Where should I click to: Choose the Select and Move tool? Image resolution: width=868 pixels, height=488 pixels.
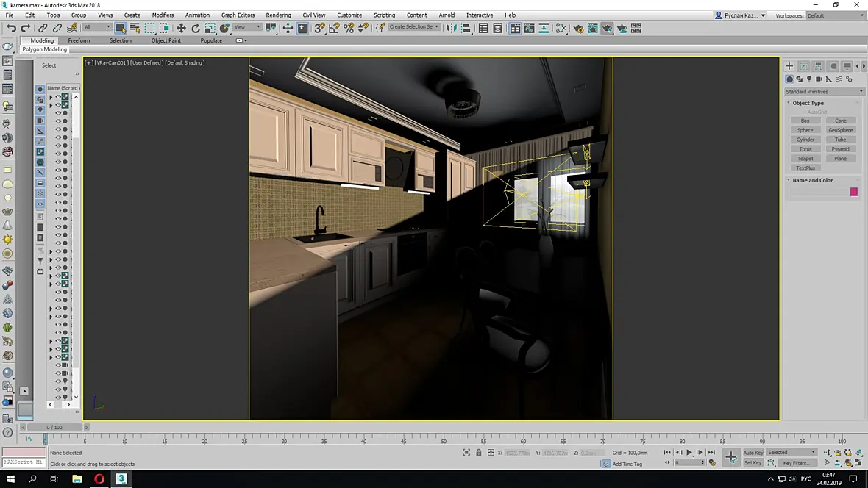(181, 28)
